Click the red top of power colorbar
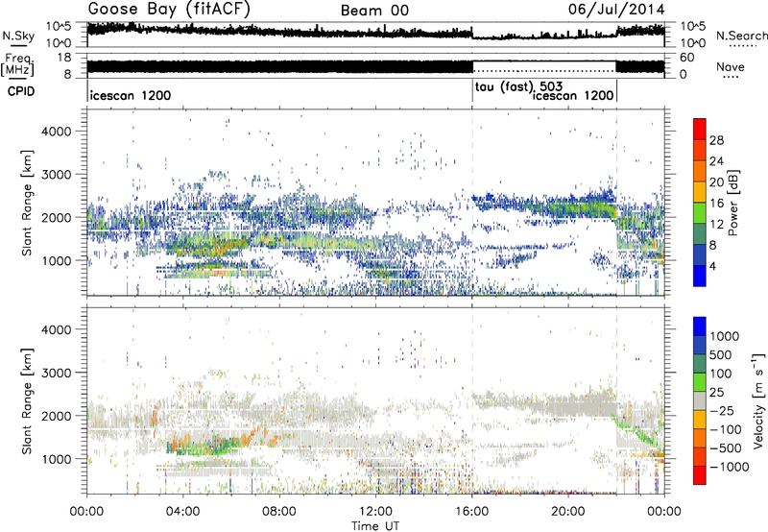The width and height of the screenshot is (768, 532). click(x=700, y=129)
